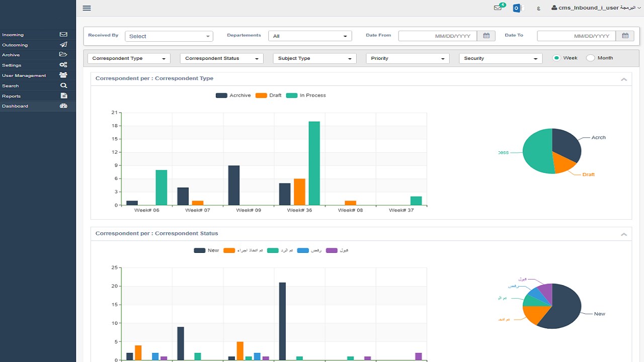Open the Date From calendar icon
644x362 pixels.
[x=486, y=36]
